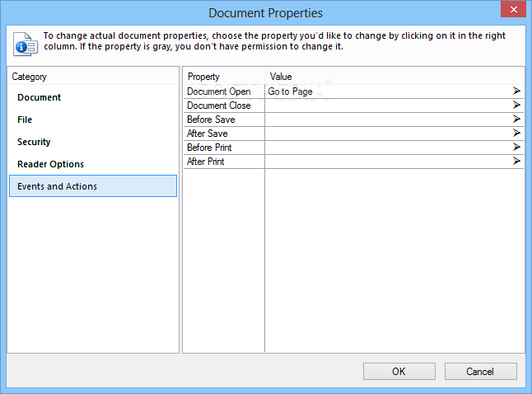Select the Events and Actions category

(93, 186)
